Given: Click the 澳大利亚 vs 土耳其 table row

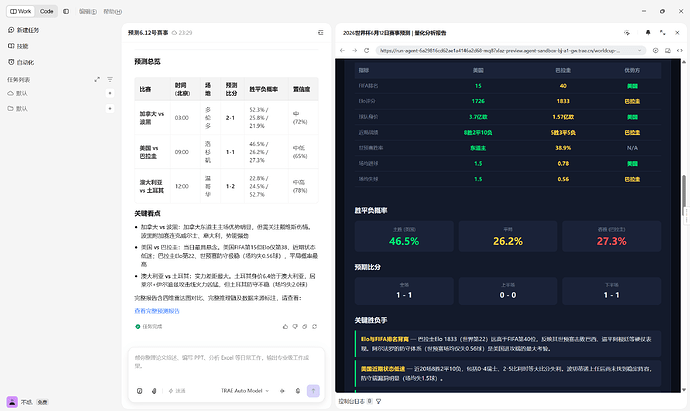Looking at the screenshot, I should [226, 186].
